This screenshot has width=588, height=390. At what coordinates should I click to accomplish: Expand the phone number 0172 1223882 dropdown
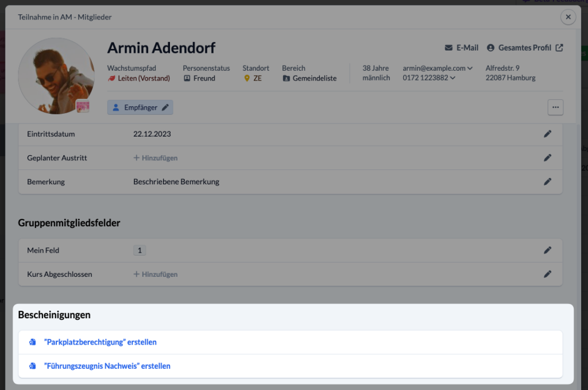click(x=452, y=78)
